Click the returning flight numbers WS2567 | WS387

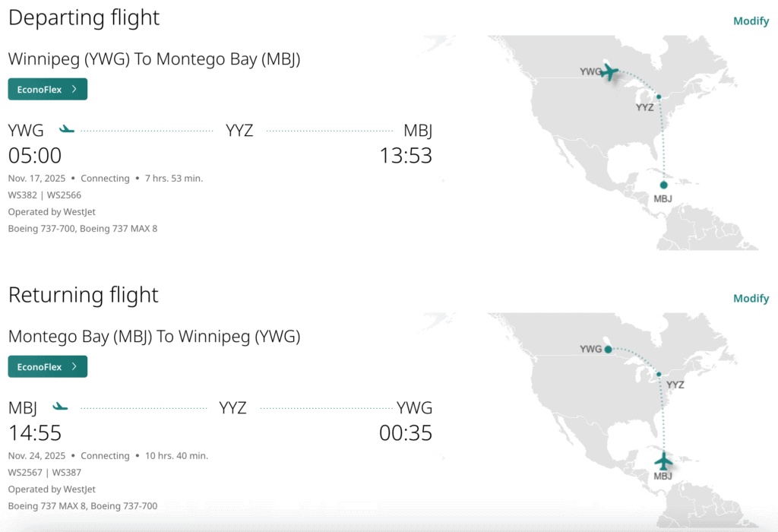(45, 472)
